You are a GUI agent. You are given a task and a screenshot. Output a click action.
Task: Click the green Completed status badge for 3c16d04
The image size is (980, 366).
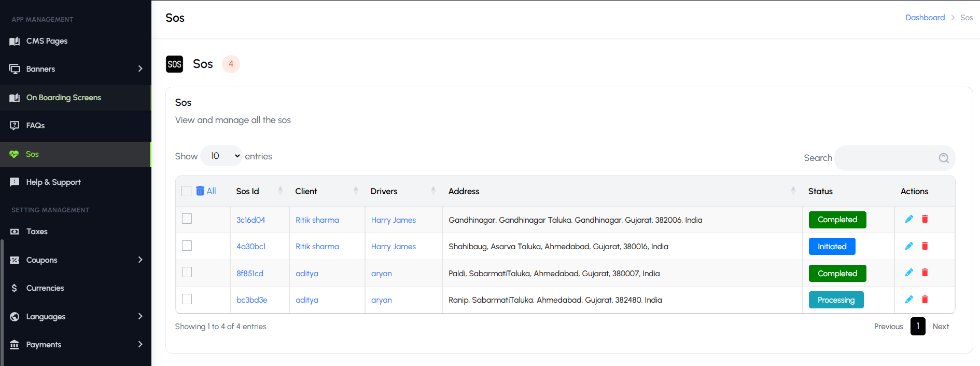pyautogui.click(x=837, y=220)
